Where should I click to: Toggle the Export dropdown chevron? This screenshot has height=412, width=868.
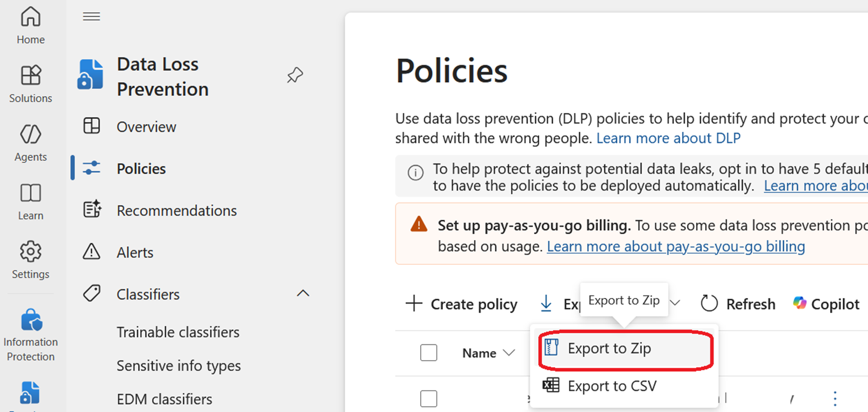675,303
